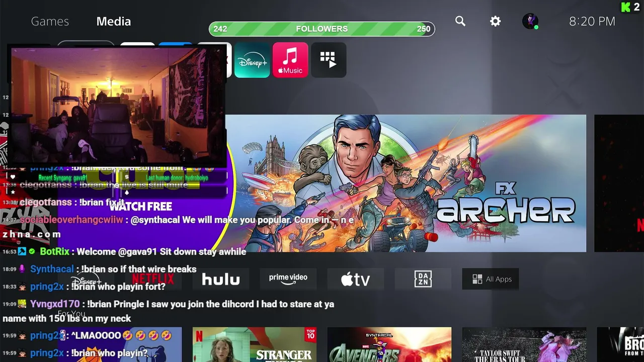Switch to the Games tab
This screenshot has width=644, height=362.
click(x=50, y=21)
